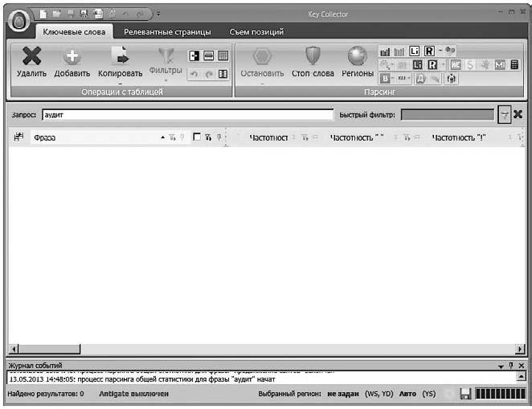Viewport: 532px width, 409px height.
Task: Expand the dropdown arrow under Копировать
Action: coord(120,82)
